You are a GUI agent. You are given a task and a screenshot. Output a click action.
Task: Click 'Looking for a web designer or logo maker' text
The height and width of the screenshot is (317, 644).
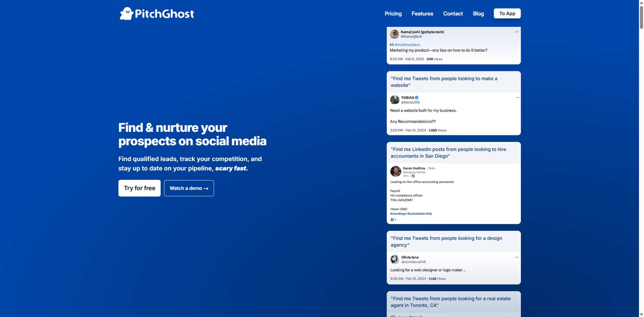tap(428, 270)
